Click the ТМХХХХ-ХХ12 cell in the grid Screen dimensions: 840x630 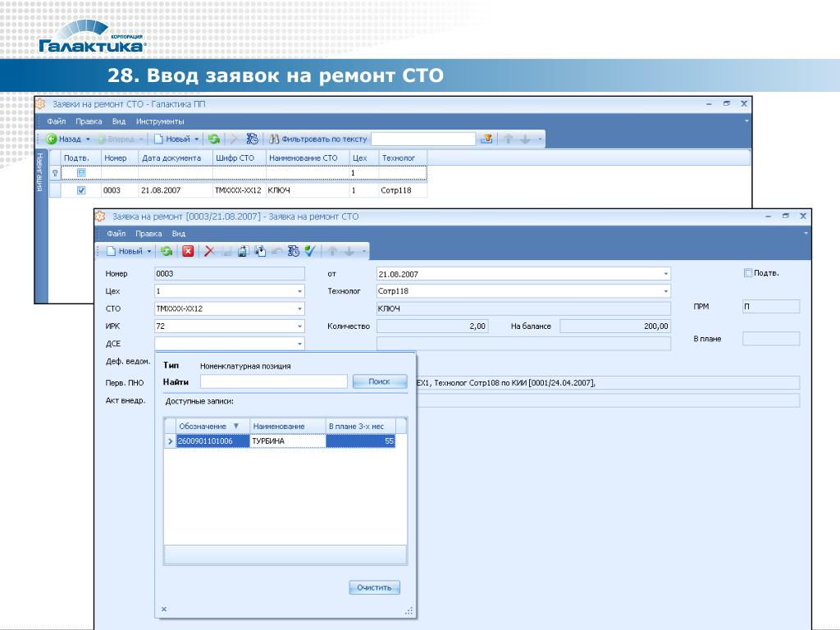coord(239,190)
